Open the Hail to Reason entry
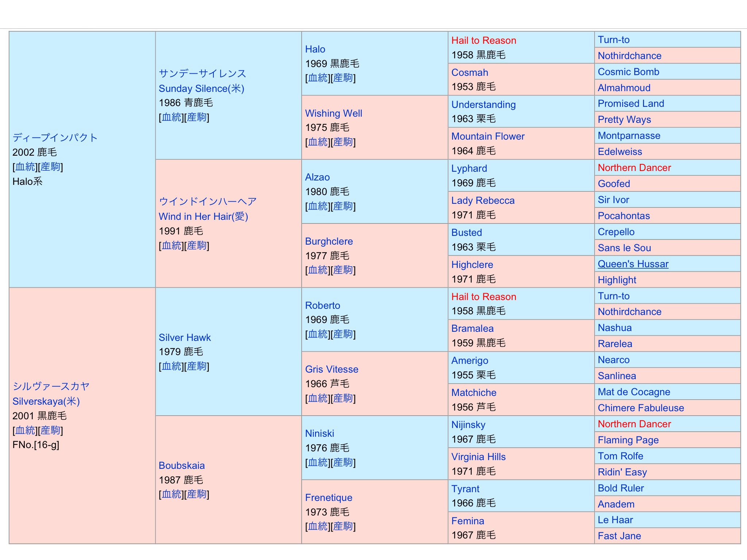The width and height of the screenshot is (747, 560). pyautogui.click(x=483, y=40)
